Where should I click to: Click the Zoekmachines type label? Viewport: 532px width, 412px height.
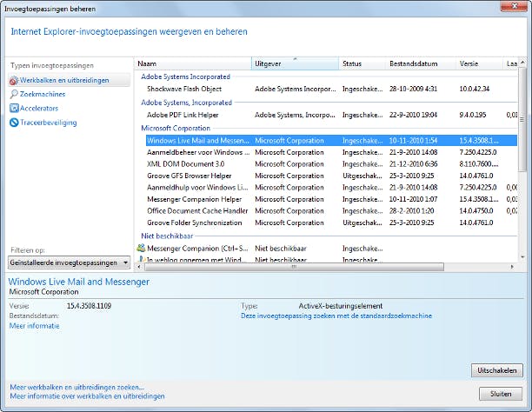(x=43, y=94)
